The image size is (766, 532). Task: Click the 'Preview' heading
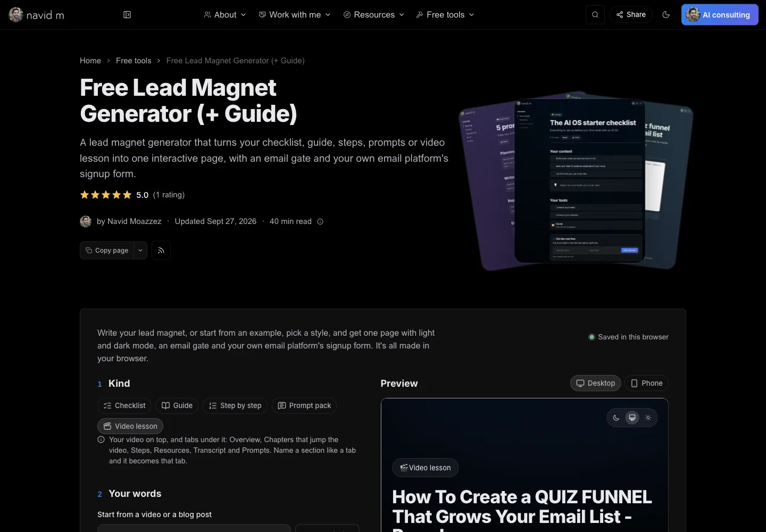click(x=399, y=384)
